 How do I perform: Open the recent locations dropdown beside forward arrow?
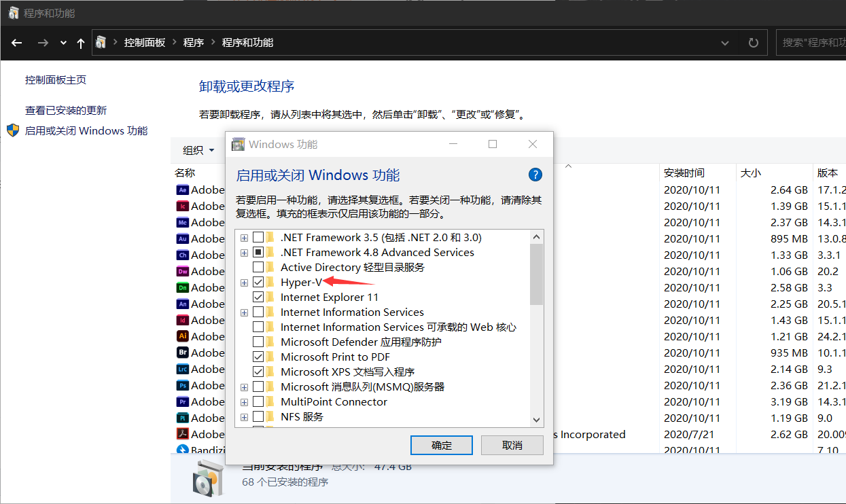pyautogui.click(x=63, y=42)
